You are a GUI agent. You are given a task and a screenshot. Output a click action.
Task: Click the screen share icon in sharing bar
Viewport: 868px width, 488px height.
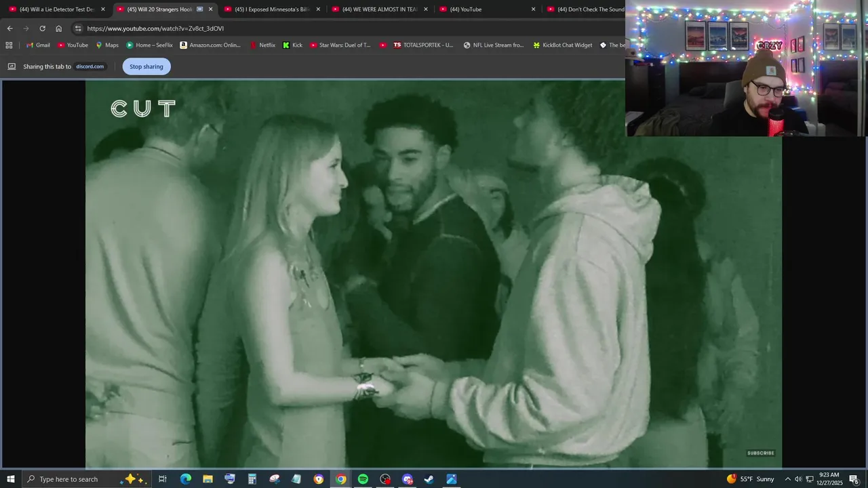(12, 66)
